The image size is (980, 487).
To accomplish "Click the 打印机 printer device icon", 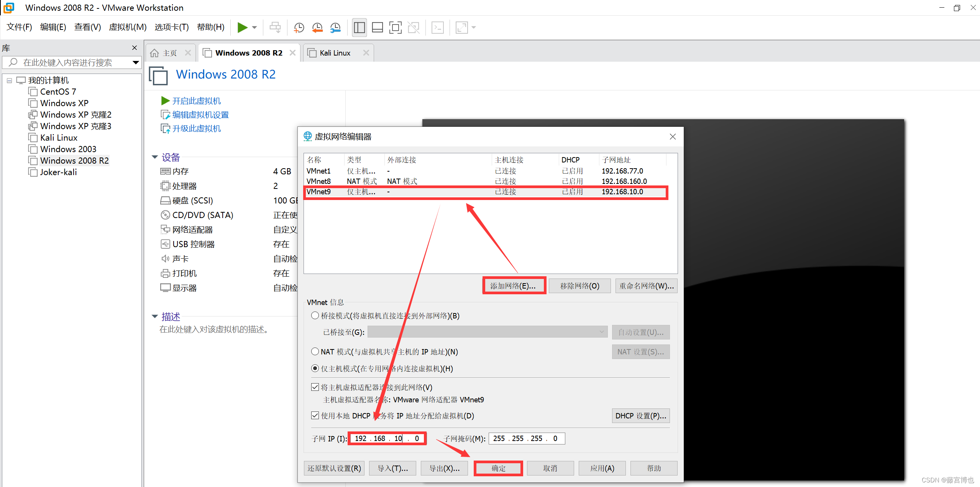I will point(165,273).
